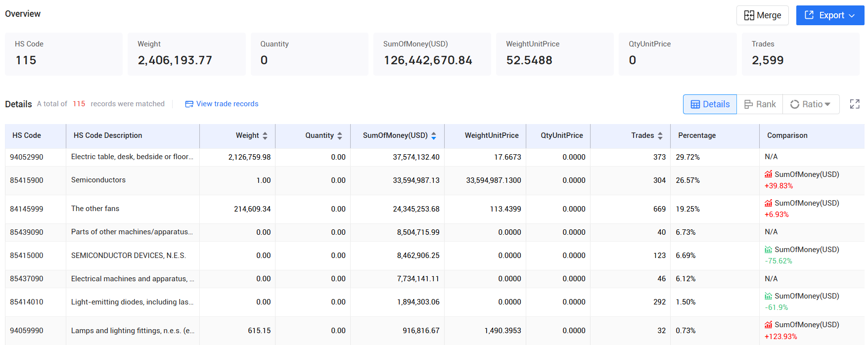Click the Merge button
Screen dimensions: 868x345
coord(762,15)
